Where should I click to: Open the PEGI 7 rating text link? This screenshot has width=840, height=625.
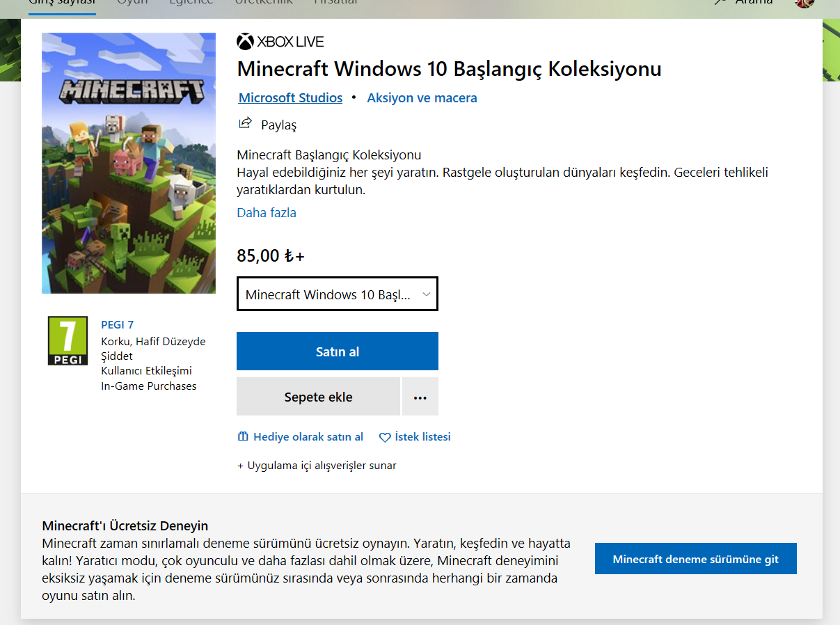pos(117,324)
